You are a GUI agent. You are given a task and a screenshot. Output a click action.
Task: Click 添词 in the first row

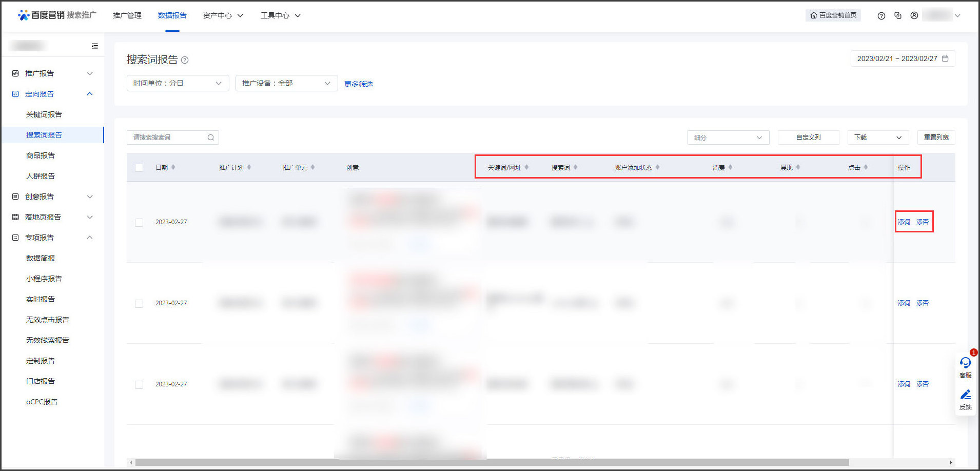tap(904, 222)
